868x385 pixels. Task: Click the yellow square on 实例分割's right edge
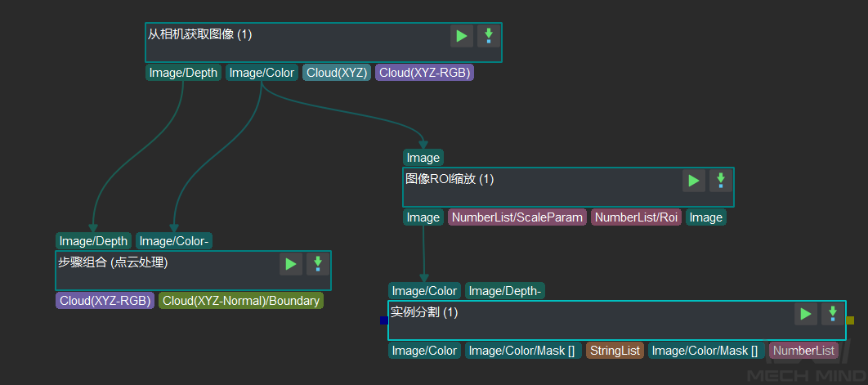click(850, 320)
